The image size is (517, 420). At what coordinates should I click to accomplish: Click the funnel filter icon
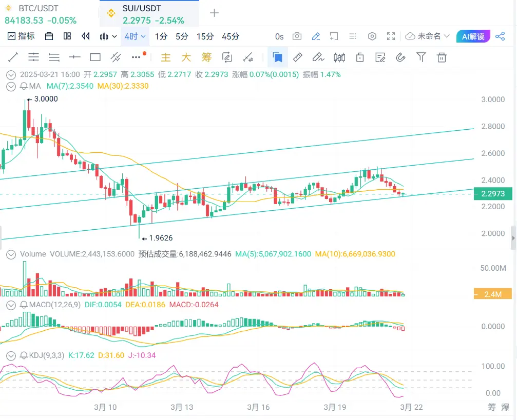[421, 57]
